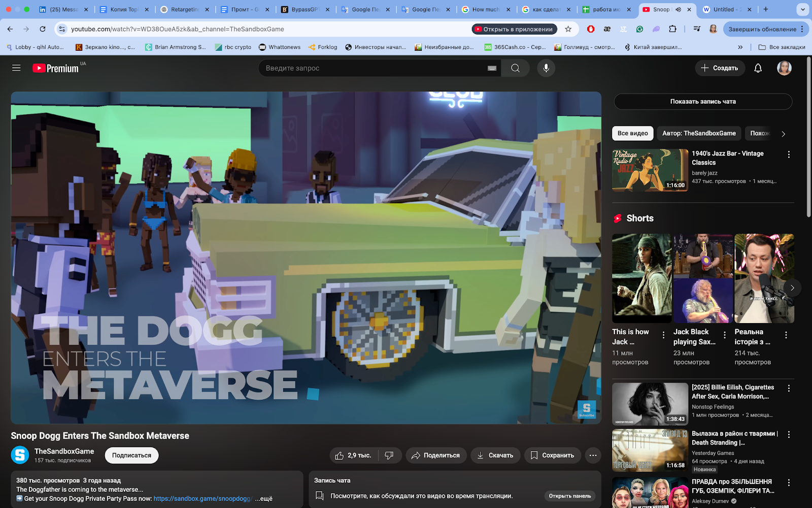Mute the Snoop tab via speaker icon
This screenshot has height=508, width=812.
678,9
